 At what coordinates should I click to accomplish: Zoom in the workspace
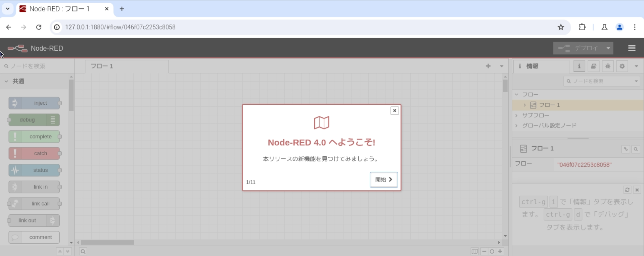tap(500, 251)
